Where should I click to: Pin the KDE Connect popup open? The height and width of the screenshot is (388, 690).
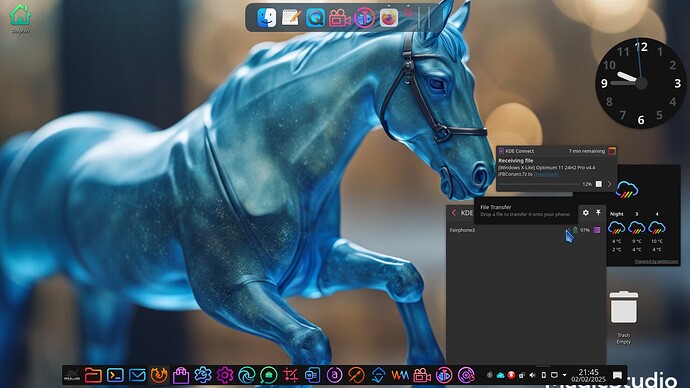click(598, 212)
